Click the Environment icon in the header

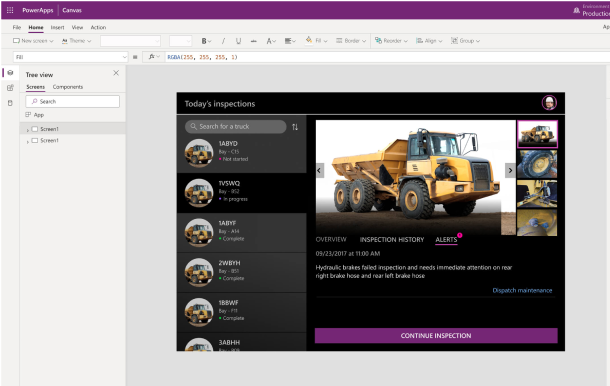[x=576, y=11]
